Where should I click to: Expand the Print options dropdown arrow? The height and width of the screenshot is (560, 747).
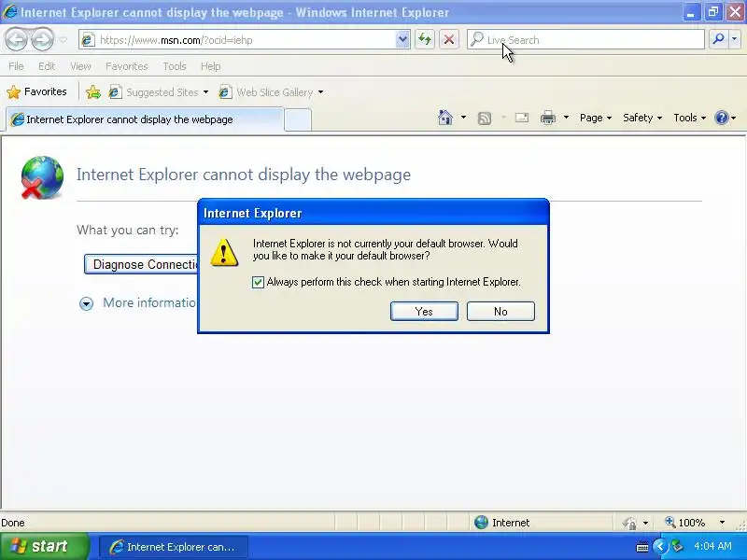[566, 118]
